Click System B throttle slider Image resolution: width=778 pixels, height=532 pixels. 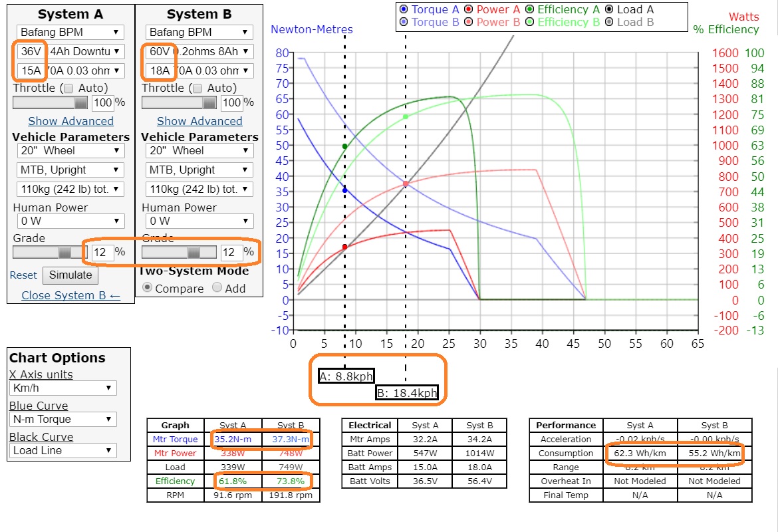179,102
